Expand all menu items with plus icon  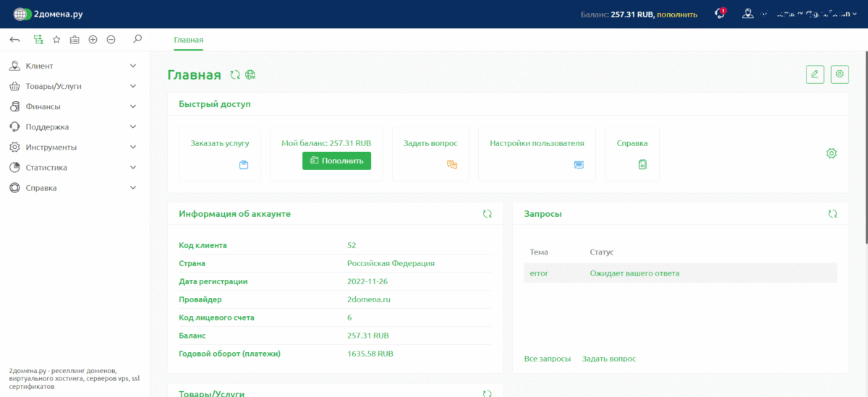tap(93, 40)
